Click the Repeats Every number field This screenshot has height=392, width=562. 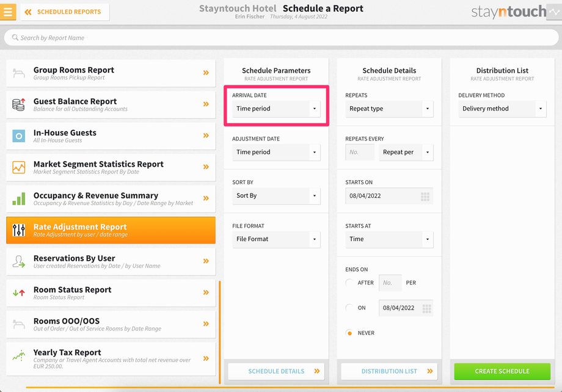tap(360, 152)
